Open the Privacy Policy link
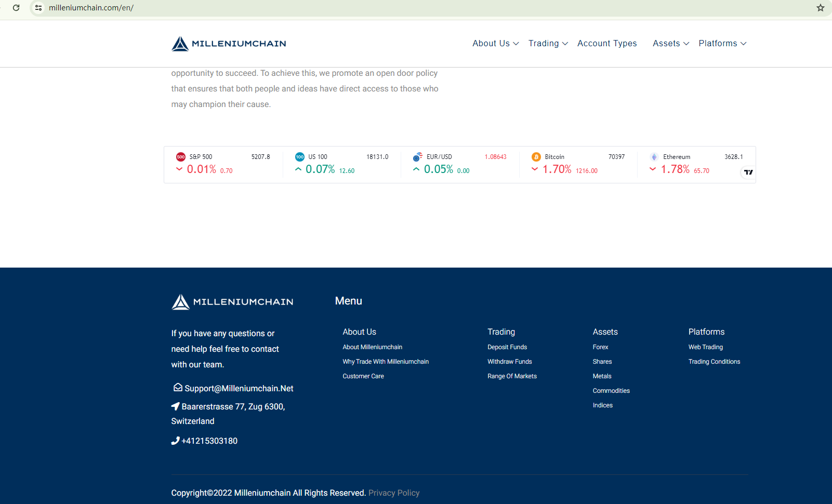This screenshot has height=504, width=832. [393, 493]
